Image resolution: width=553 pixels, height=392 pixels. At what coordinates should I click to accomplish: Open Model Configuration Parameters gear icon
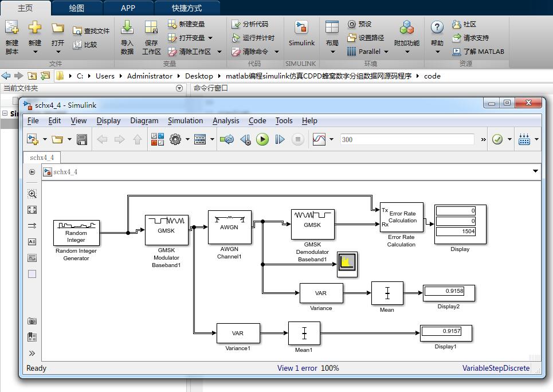coord(175,139)
